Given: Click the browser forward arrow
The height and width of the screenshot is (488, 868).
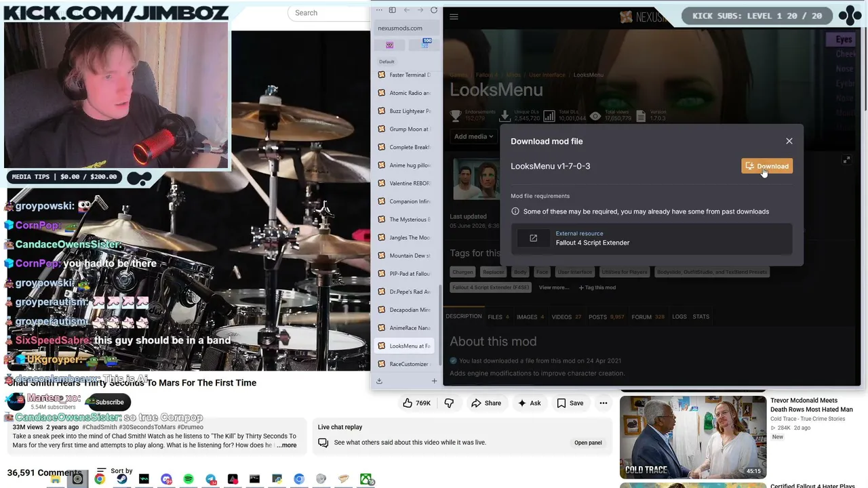Looking at the screenshot, I should click(x=420, y=10).
